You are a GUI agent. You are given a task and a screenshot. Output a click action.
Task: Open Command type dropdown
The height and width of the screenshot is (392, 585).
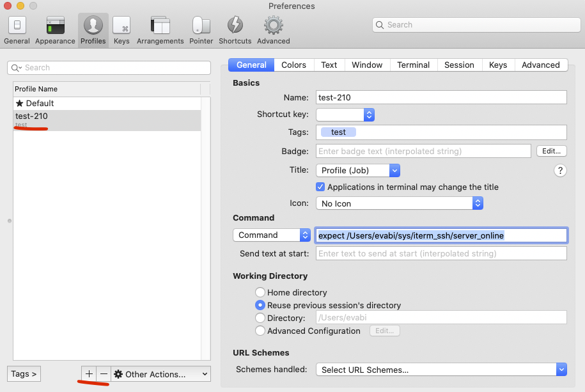(x=272, y=235)
